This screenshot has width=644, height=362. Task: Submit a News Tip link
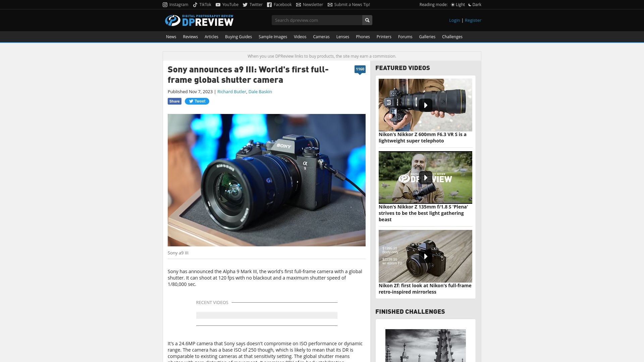pos(349,5)
